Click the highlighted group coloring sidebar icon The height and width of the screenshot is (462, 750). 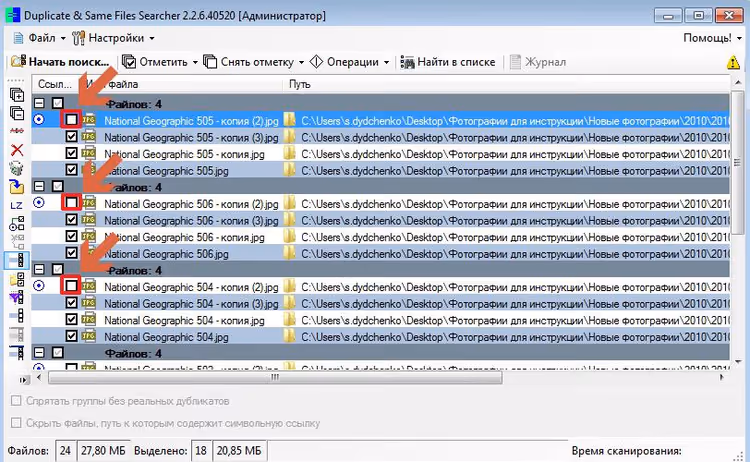17,260
